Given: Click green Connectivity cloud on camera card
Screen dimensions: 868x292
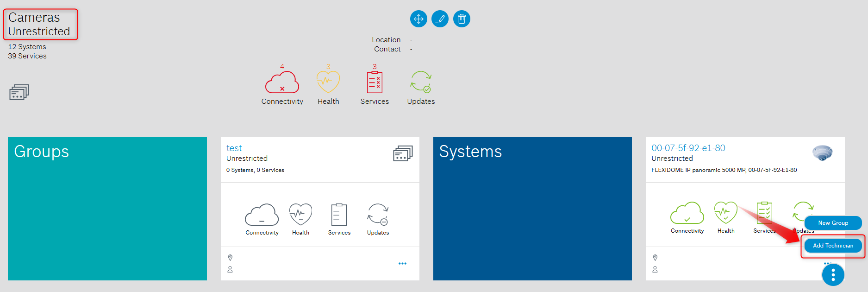Looking at the screenshot, I should coord(687,213).
